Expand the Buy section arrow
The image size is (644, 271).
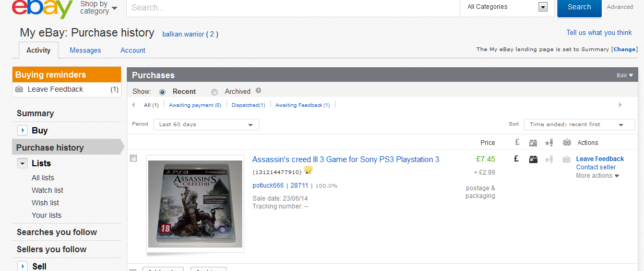pos(22,130)
